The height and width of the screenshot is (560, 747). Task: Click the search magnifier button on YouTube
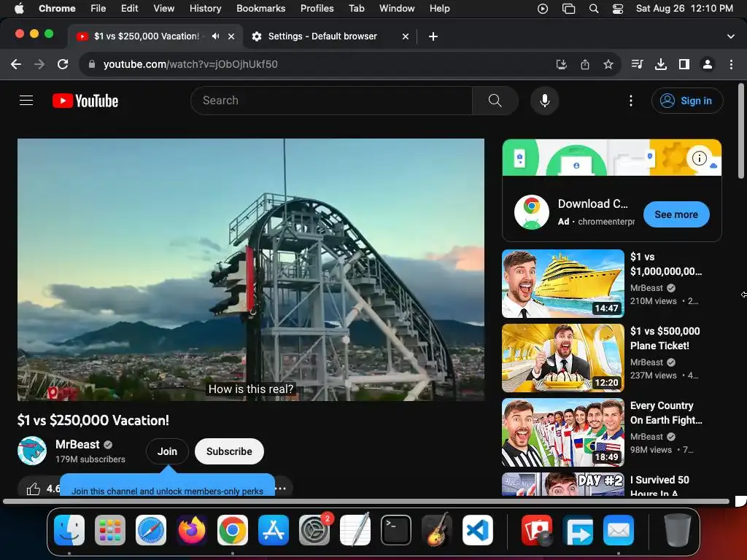point(495,101)
